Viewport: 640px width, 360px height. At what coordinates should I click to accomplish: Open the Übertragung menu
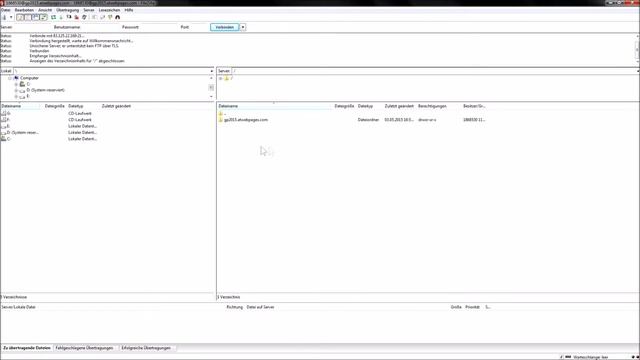[67, 10]
